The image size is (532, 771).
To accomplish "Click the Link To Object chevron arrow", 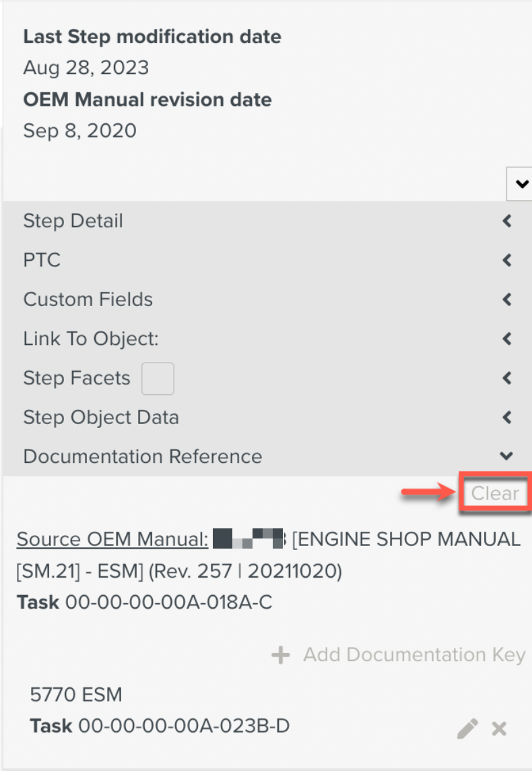I will [507, 338].
